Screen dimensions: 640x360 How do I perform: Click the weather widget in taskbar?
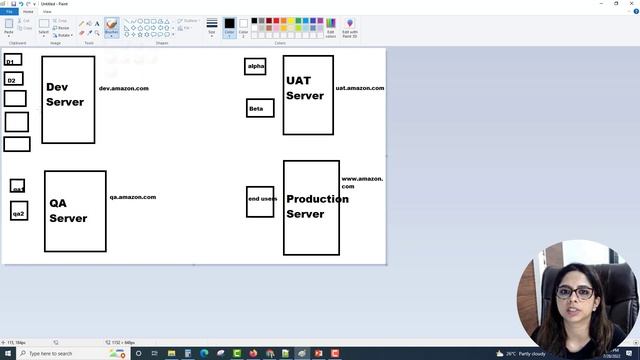tap(521, 353)
